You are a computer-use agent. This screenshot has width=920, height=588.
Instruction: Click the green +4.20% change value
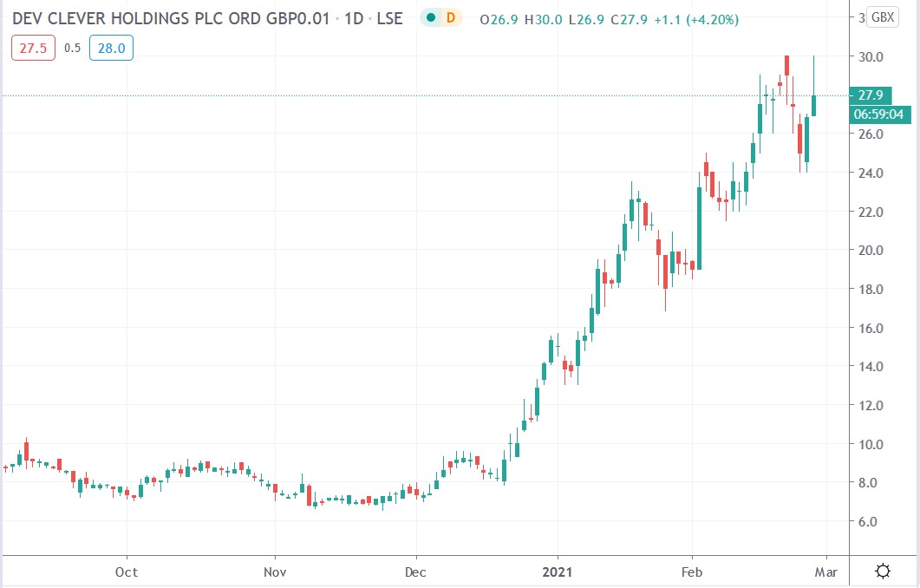[x=714, y=16]
